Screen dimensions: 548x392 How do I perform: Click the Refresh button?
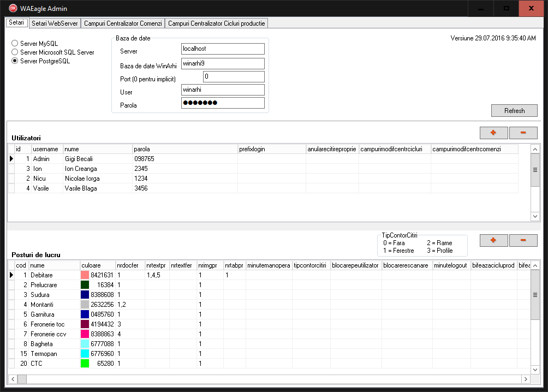pyautogui.click(x=514, y=111)
